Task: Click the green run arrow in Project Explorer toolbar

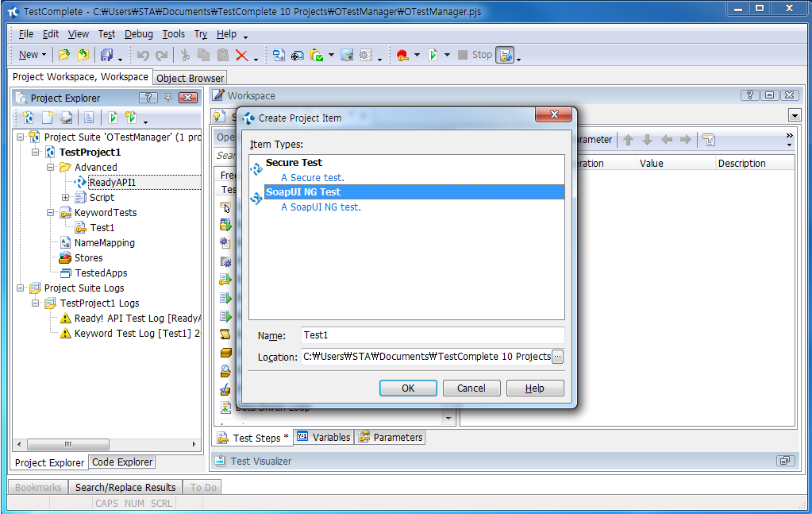Action: pos(113,118)
